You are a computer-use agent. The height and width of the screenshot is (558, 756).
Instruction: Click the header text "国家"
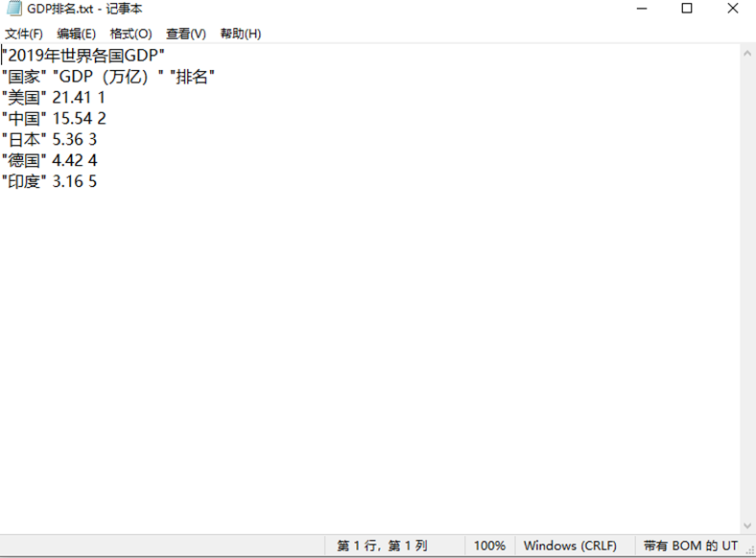(24, 77)
